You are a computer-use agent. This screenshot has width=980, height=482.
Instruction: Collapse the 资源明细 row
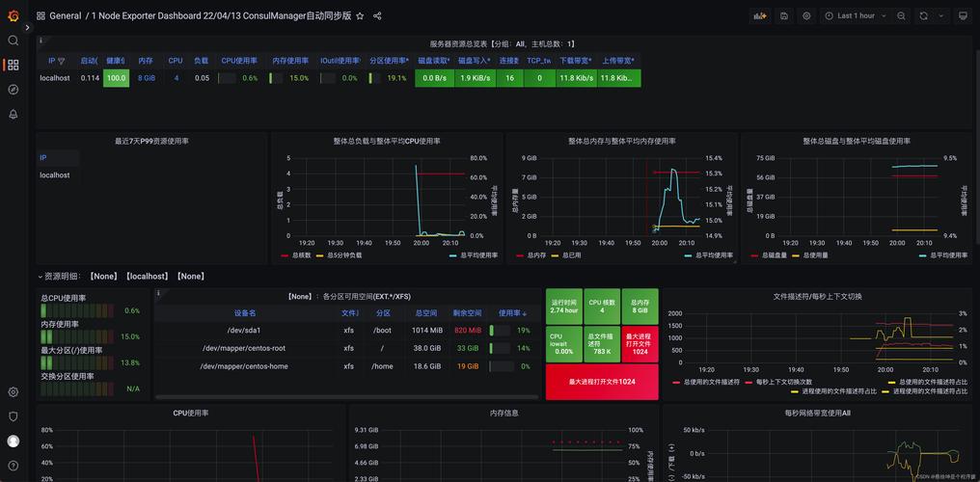point(41,277)
